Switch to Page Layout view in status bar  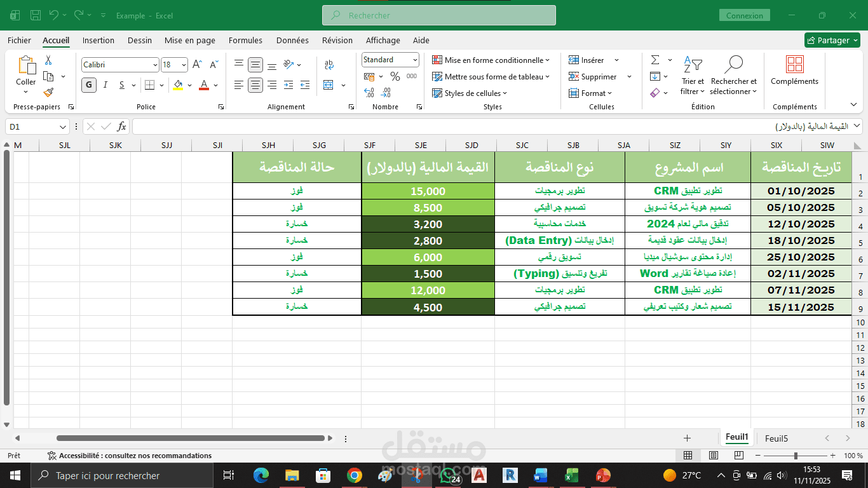[x=713, y=456]
